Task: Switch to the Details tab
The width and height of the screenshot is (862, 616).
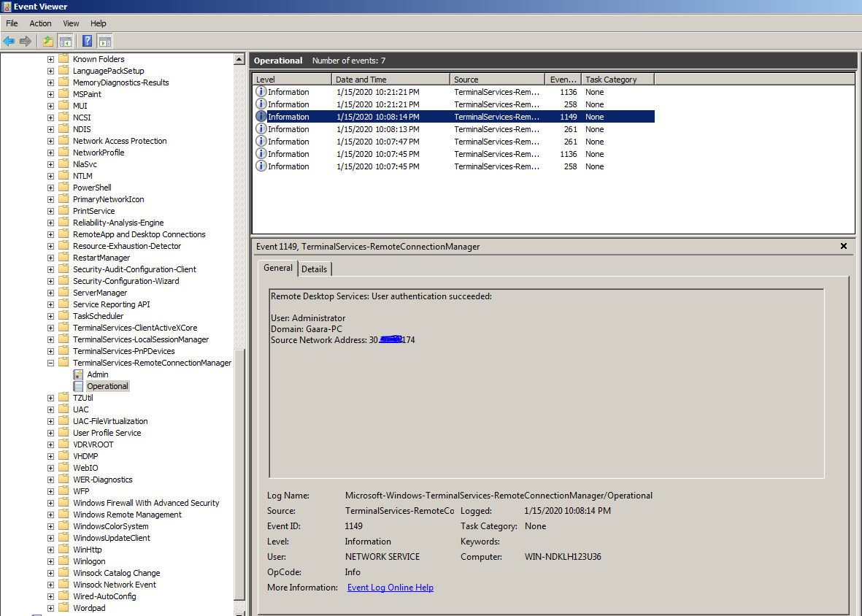Action: click(x=315, y=269)
